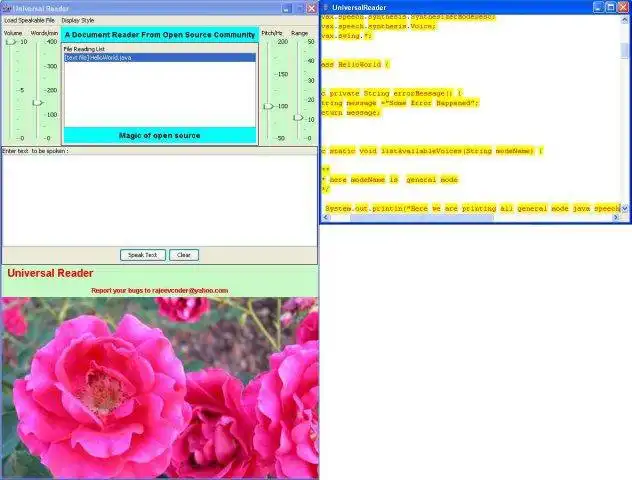Click the 'Enter text to be spoken' label
This screenshot has height=480, width=632.
point(35,151)
